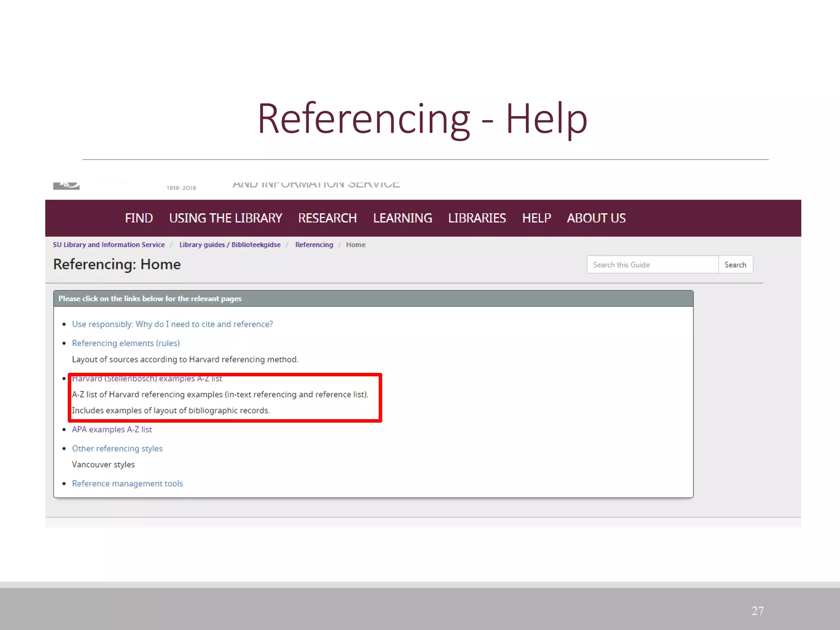Open Harvard (Stellenbosch) examples A-Z list
The height and width of the screenshot is (630, 840).
point(147,379)
